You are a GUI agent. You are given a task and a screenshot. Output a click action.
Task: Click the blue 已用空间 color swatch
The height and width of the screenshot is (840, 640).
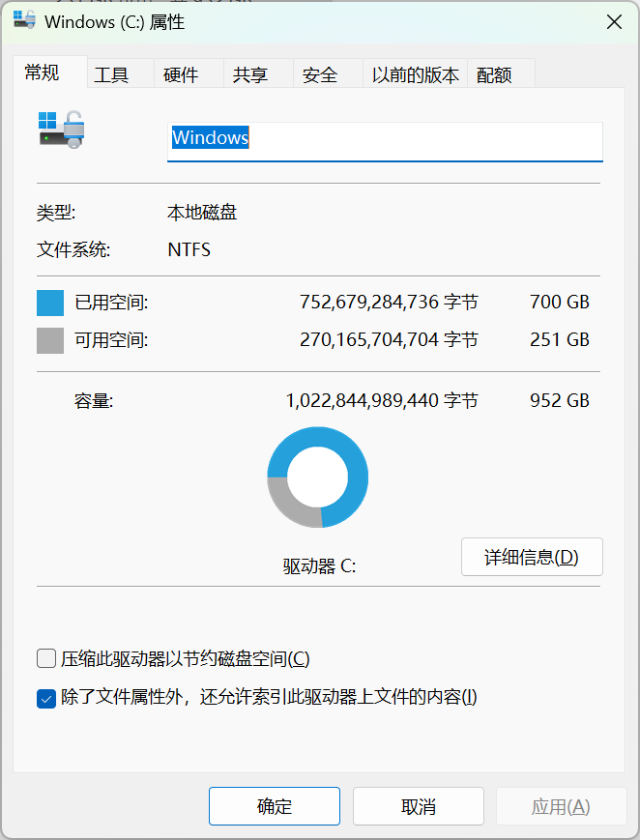pos(50,303)
